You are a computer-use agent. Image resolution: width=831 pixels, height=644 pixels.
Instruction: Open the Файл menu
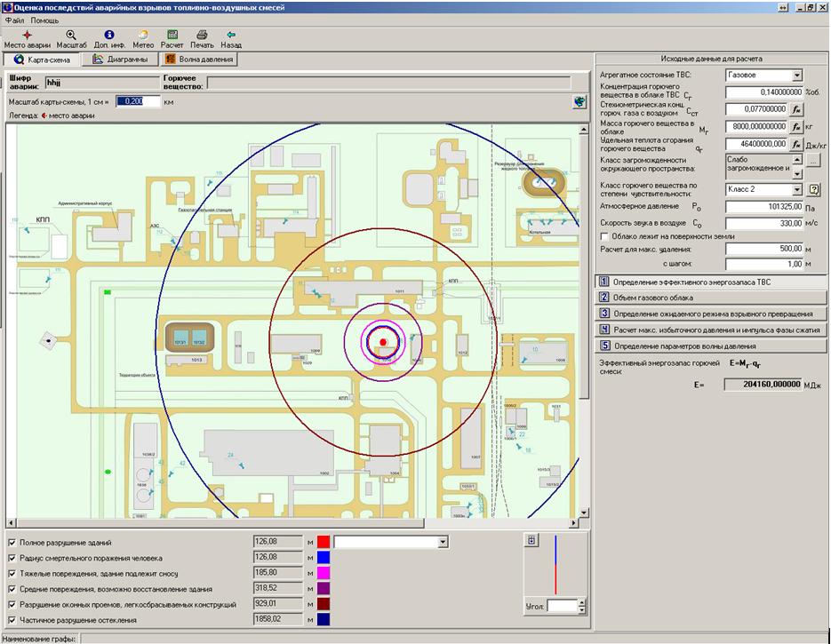[x=14, y=20]
